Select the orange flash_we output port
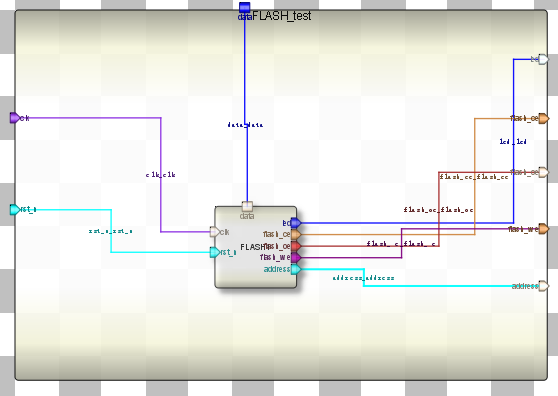 pos(543,229)
